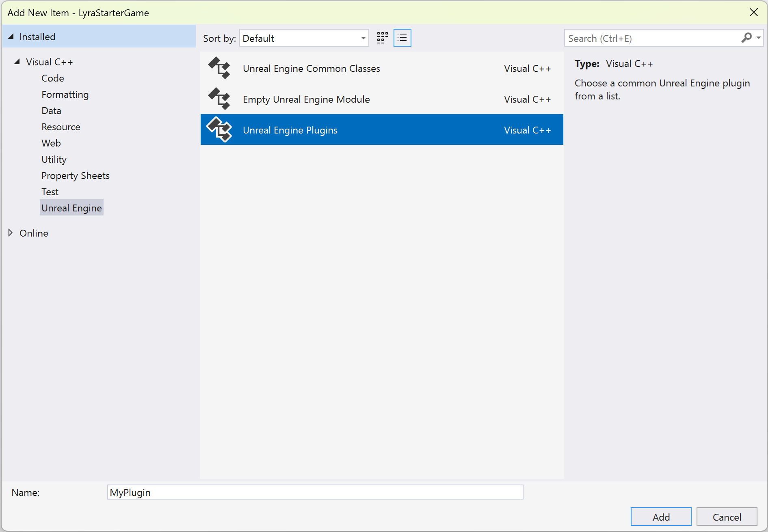Screen dimensions: 768x532
Task: Collapse the Visual C++ node
Action: pyautogui.click(x=17, y=62)
